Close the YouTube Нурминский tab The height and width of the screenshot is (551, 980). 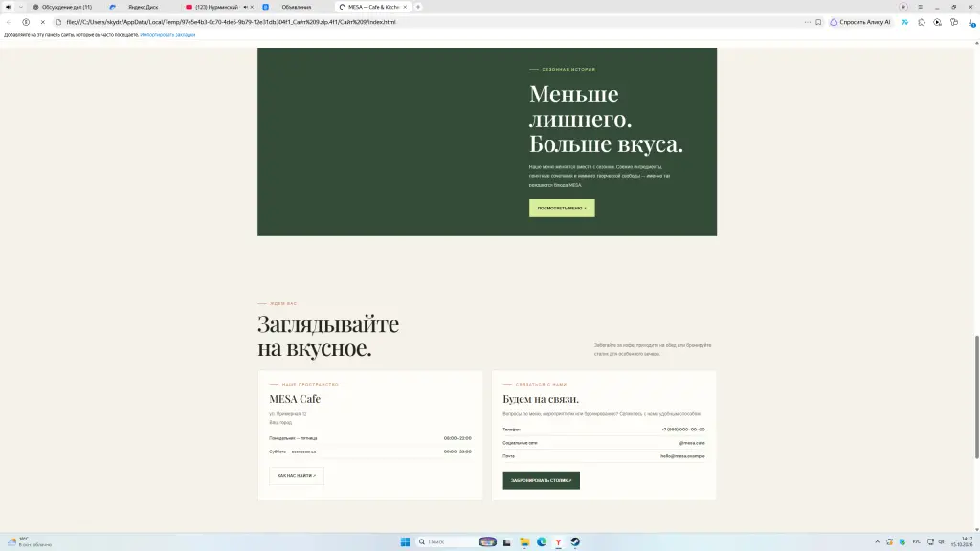(x=252, y=7)
